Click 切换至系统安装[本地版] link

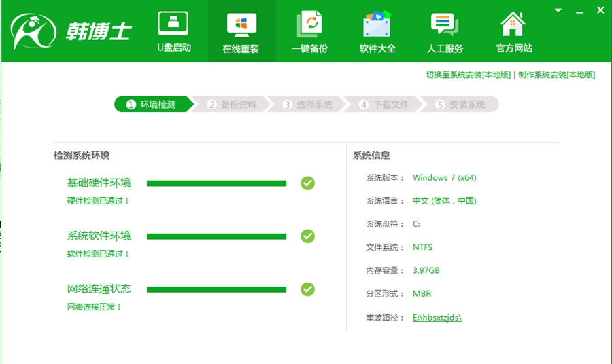tap(468, 75)
